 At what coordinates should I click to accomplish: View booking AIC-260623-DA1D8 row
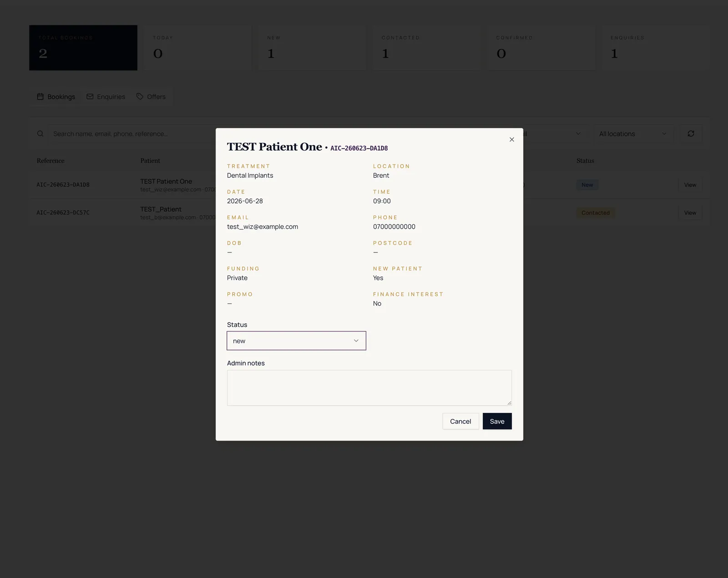[690, 185]
